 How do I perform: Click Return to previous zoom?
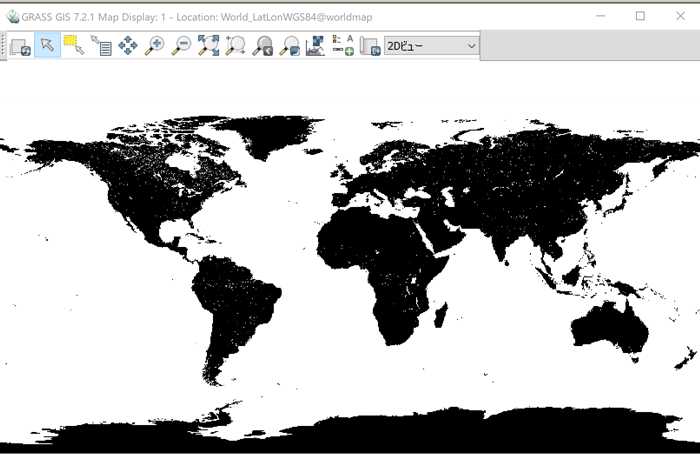(x=262, y=46)
